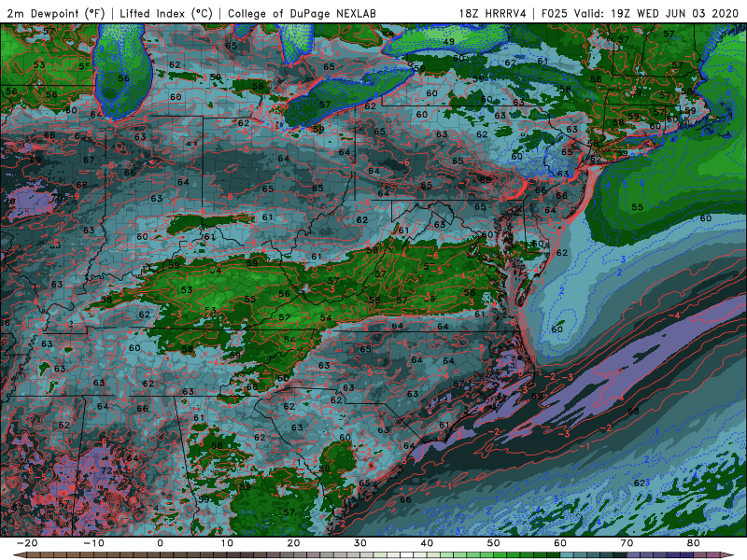Click the brown swatch near -20 on the color bar
Image resolution: width=747 pixels, height=560 pixels.
click(34, 555)
